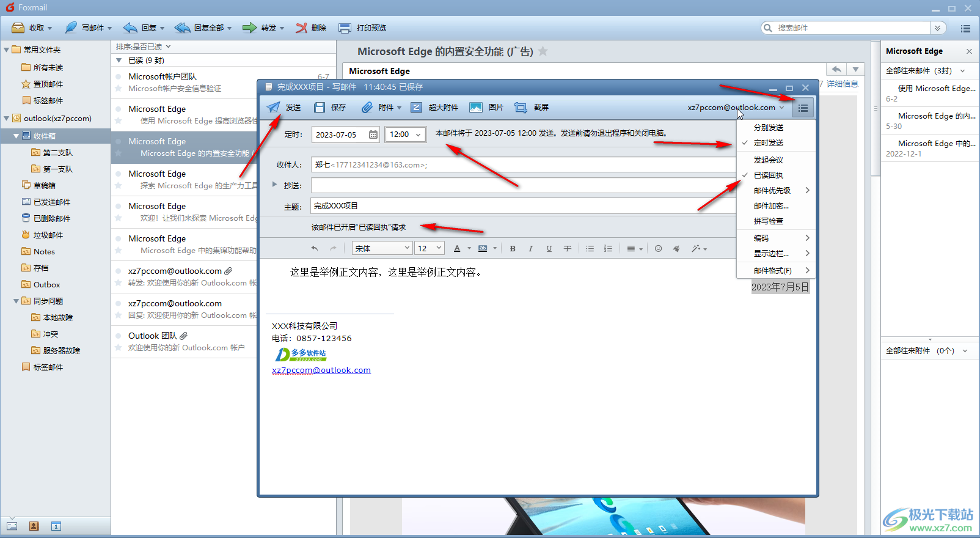
Task: Click the Forward (转发) green arrow icon
Action: click(249, 28)
